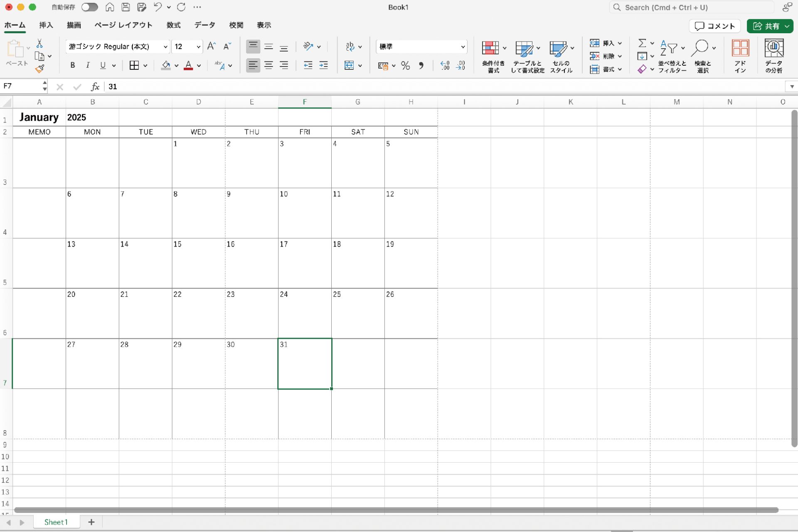
Task: Open the Formulas ribbon tab
Action: pyautogui.click(x=173, y=25)
